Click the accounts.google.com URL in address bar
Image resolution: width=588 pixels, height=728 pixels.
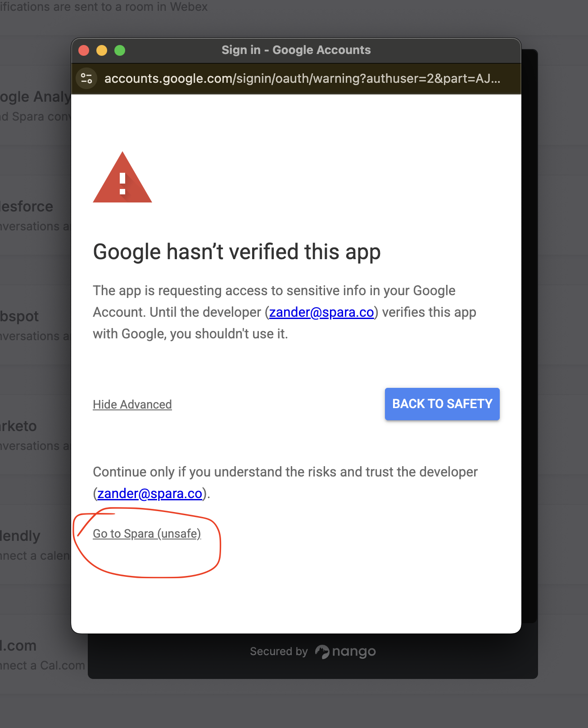coord(302,79)
